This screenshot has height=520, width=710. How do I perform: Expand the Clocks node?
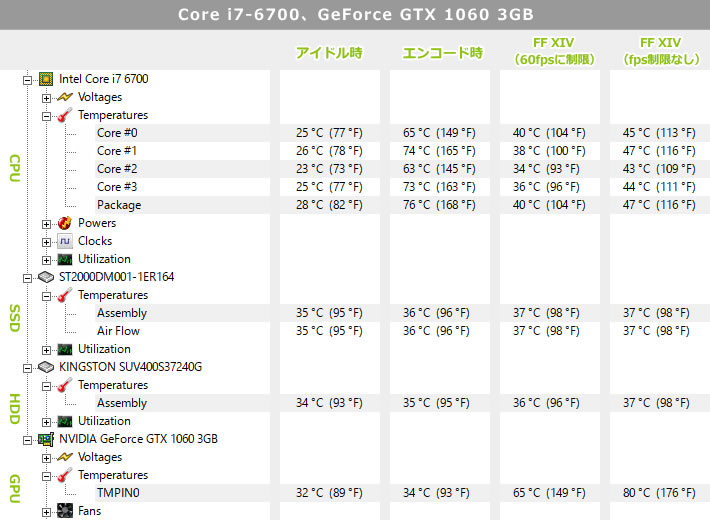click(x=47, y=242)
